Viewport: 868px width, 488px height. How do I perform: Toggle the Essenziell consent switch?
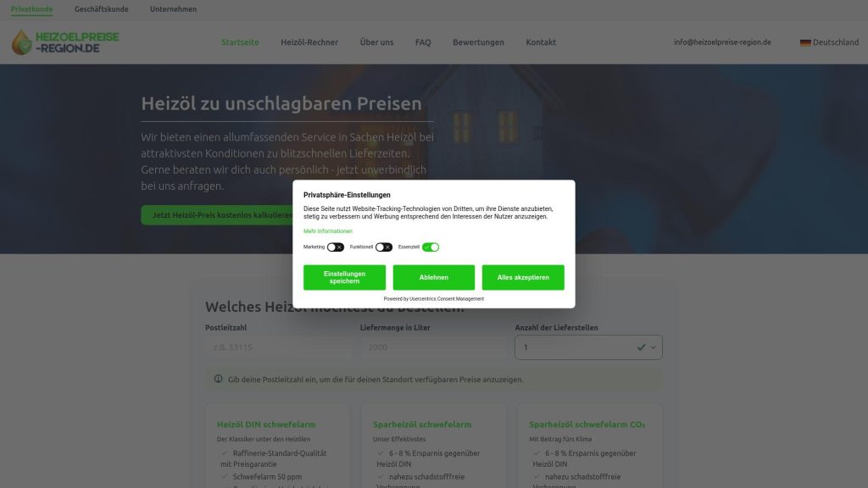click(x=431, y=247)
